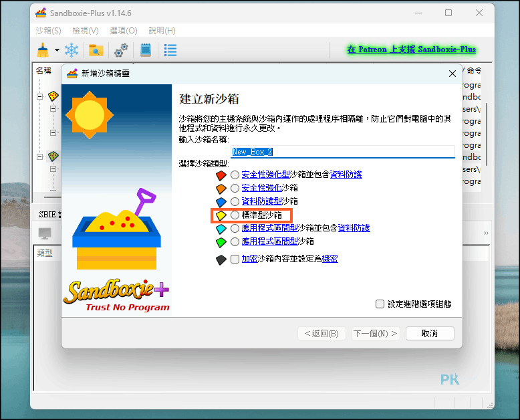Select the 安全性強化沙箱 radio button
520x420 pixels.
(235, 188)
